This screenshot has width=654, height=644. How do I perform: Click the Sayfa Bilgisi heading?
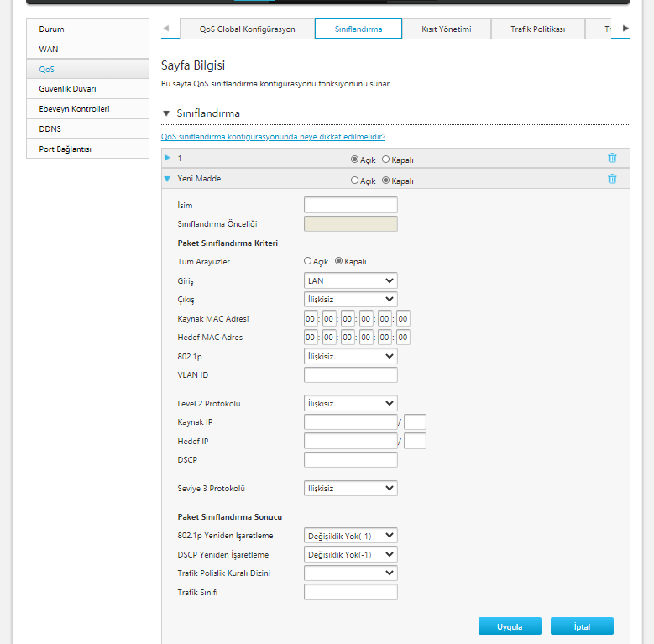point(193,65)
